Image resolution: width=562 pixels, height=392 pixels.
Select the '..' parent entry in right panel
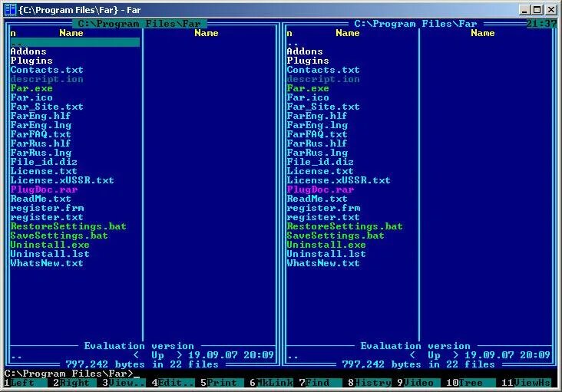293,42
